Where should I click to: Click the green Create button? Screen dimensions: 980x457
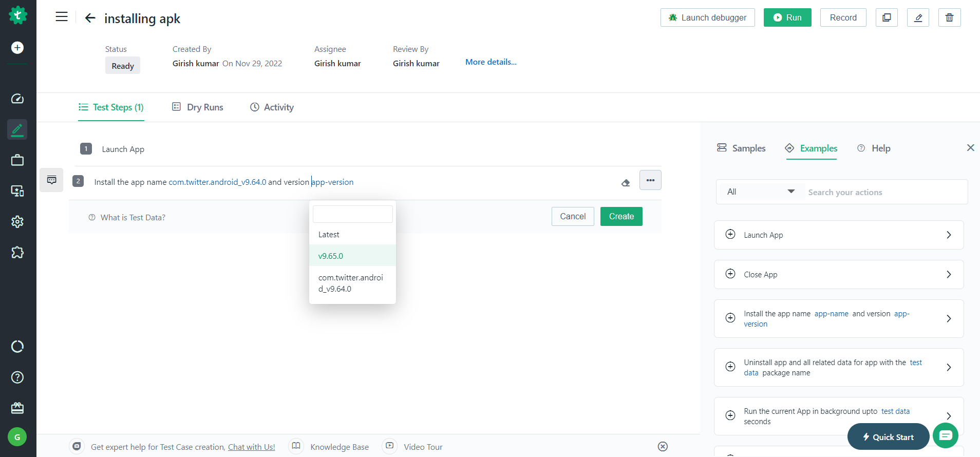click(x=621, y=217)
